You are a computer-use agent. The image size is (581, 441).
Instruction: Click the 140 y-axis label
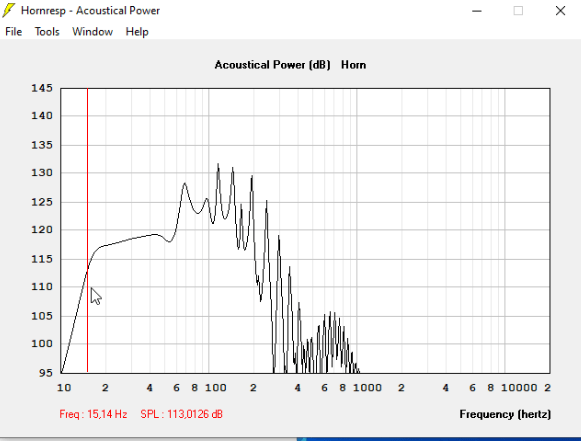42,116
